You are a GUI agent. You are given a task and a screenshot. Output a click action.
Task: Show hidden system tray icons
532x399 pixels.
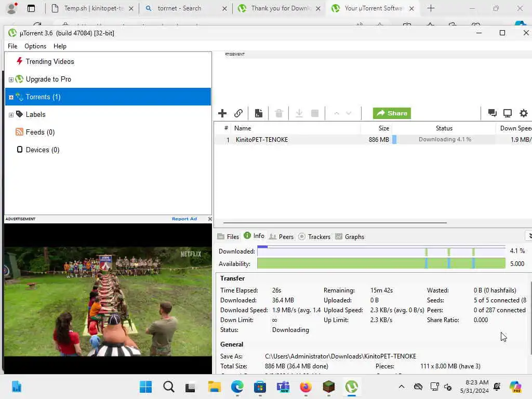[x=402, y=387]
